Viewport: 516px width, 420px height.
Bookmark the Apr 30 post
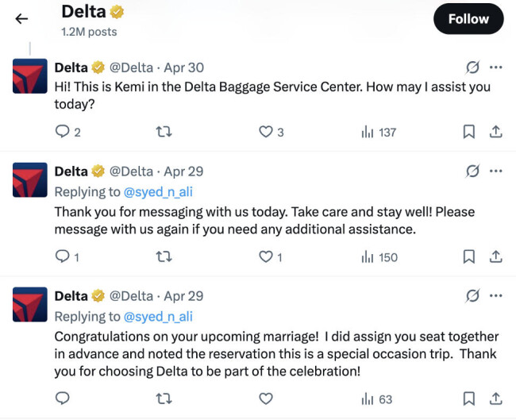(x=469, y=133)
